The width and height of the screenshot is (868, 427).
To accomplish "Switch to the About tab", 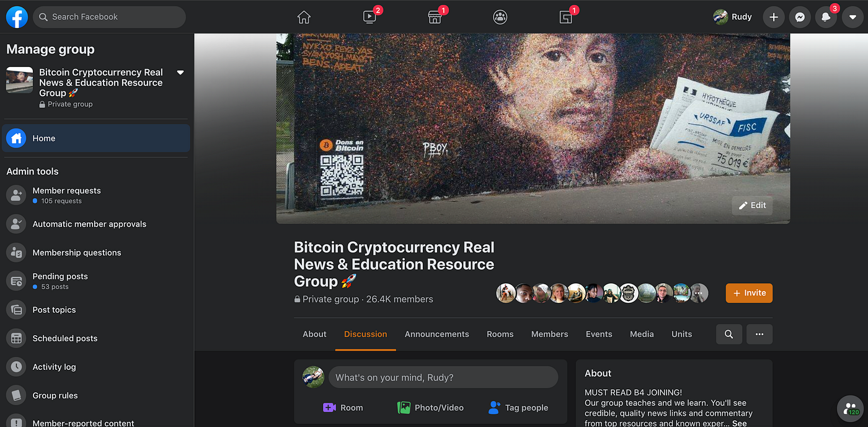I will point(314,334).
